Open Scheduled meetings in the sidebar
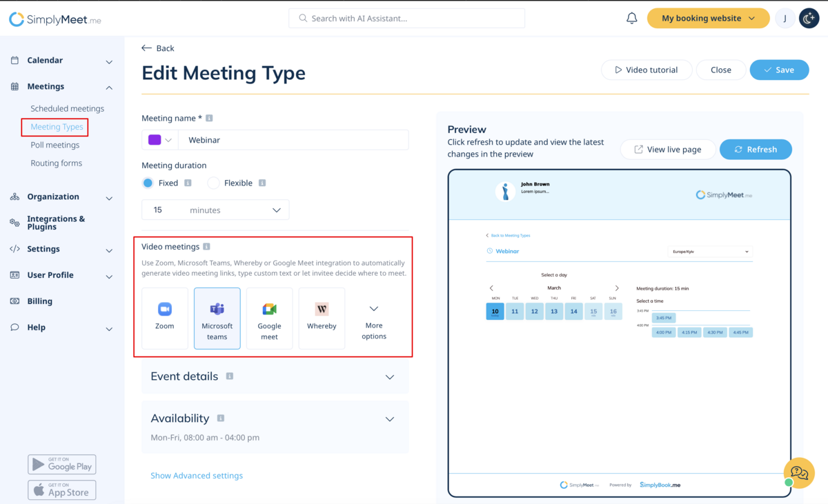The width and height of the screenshot is (828, 504). click(x=67, y=109)
